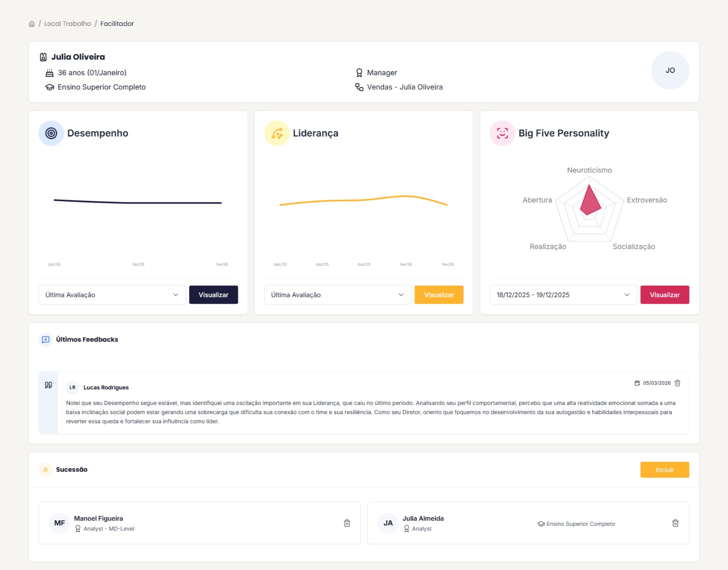728x570 pixels.
Task: Click the Desempenho target icon
Action: [51, 133]
